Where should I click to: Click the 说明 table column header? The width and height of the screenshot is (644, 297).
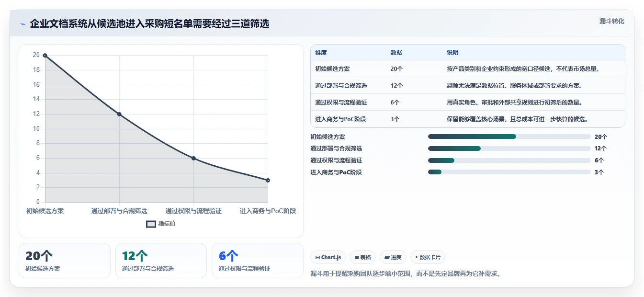pyautogui.click(x=452, y=53)
